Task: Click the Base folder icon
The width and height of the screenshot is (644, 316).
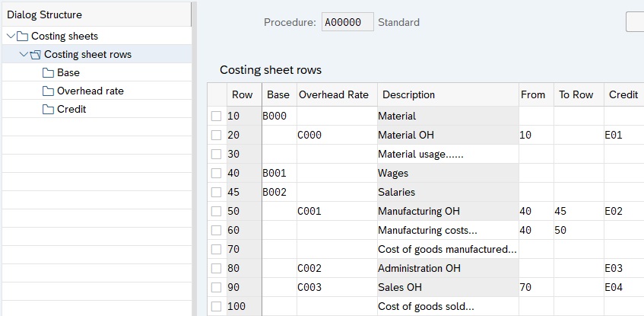Action: pos(48,72)
